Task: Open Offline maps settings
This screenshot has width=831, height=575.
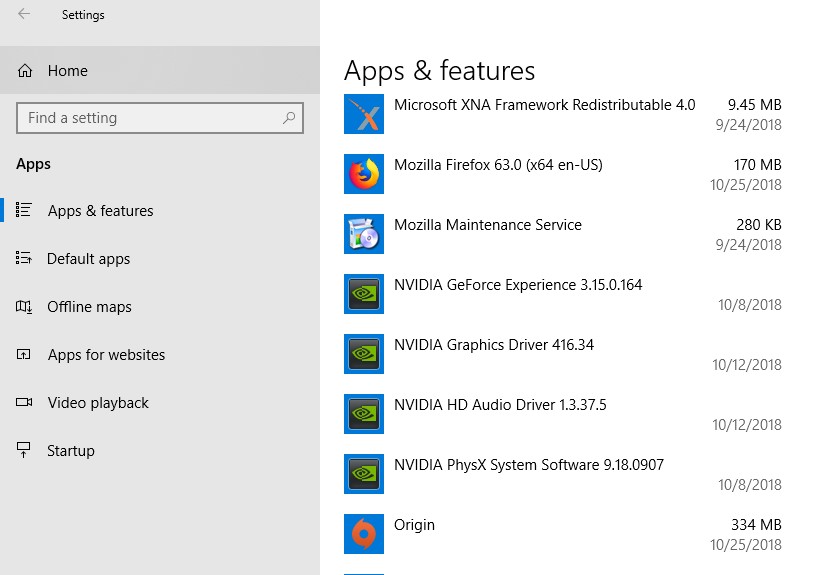Action: pos(89,307)
